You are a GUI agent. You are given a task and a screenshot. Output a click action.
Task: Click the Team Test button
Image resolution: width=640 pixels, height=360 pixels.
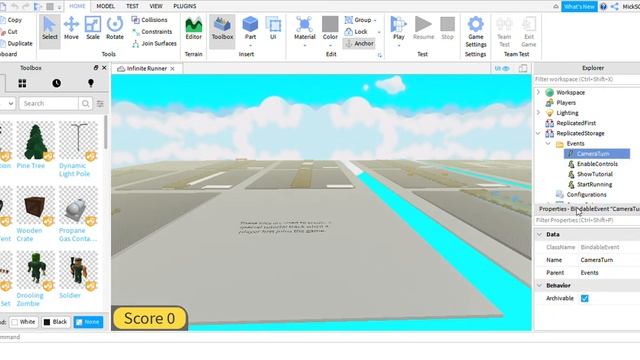(504, 32)
